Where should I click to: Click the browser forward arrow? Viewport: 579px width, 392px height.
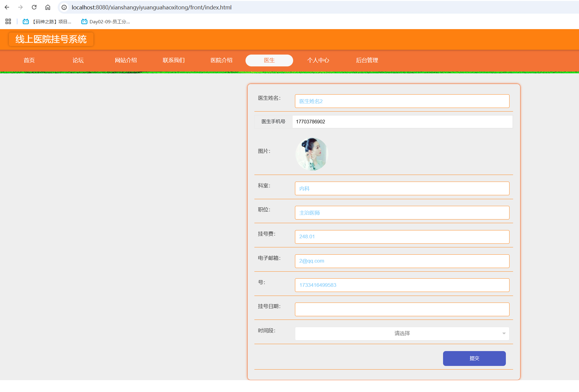[20, 7]
